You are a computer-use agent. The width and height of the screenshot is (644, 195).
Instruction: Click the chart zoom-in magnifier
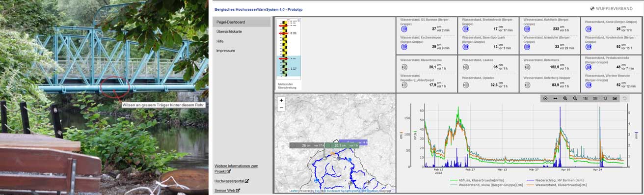565,98
